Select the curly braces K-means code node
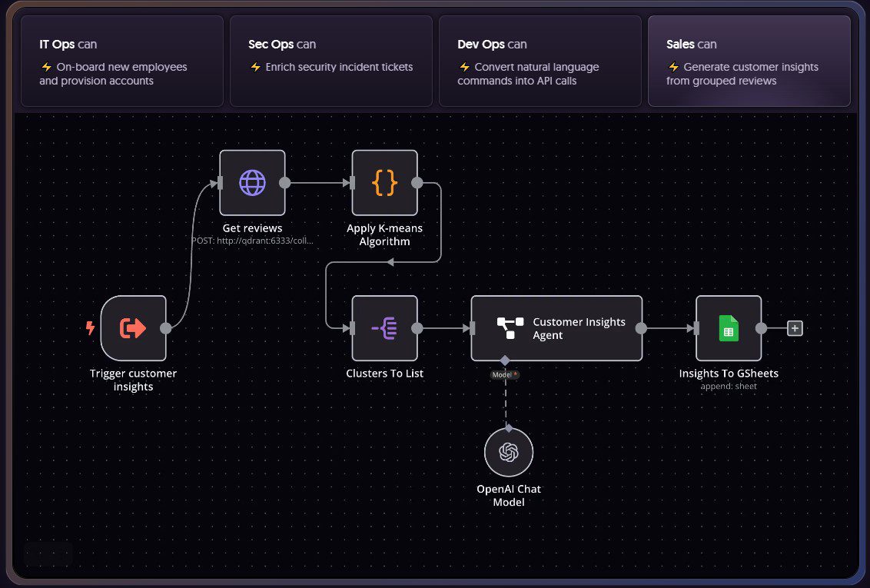 (384, 183)
